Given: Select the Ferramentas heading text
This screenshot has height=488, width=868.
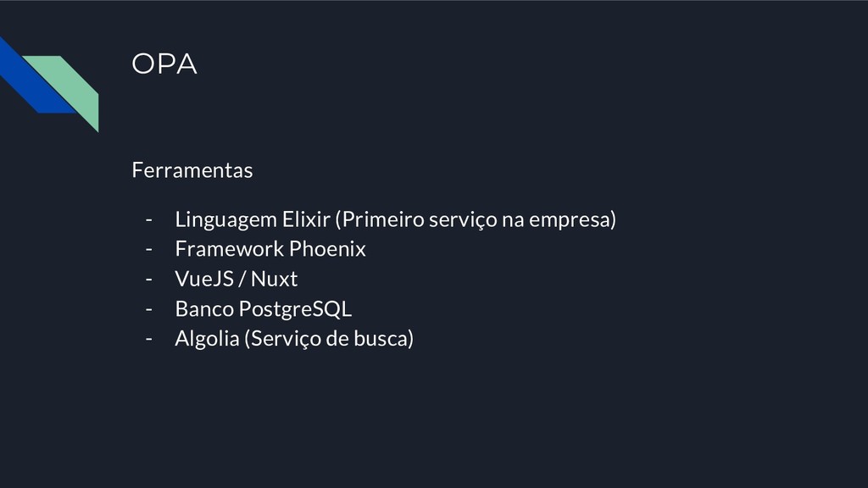Looking at the screenshot, I should point(192,169).
